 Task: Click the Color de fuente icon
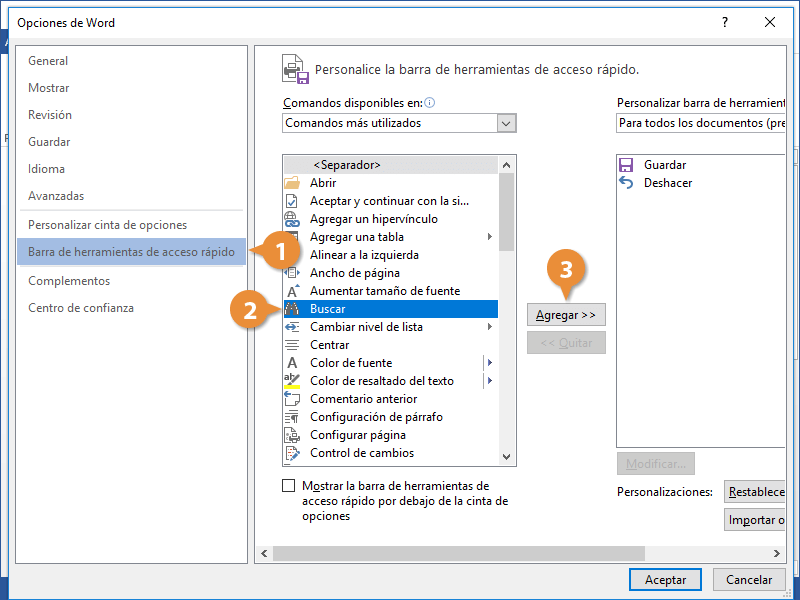point(292,363)
